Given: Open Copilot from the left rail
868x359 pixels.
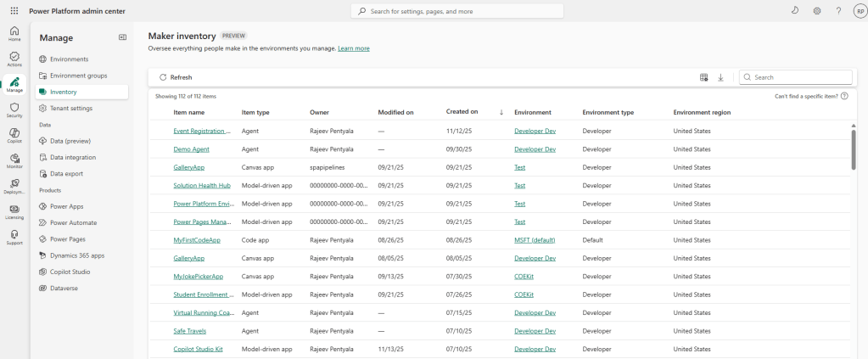Looking at the screenshot, I should pyautogui.click(x=14, y=135).
